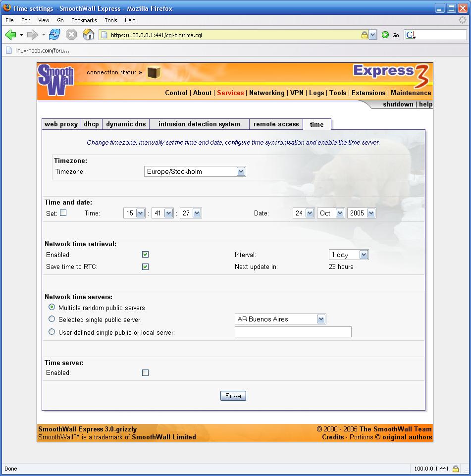The image size is (471, 476).
Task: Click the user defined server text field
Action: click(x=293, y=332)
